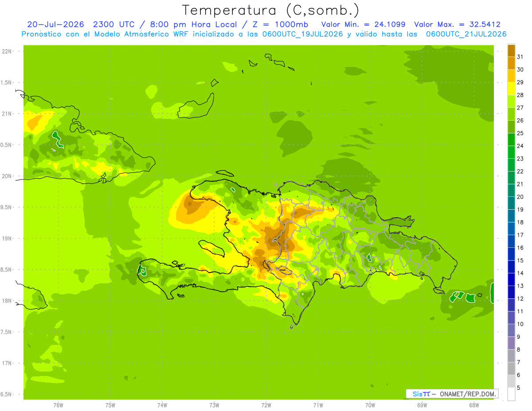Select the '0600UTC_21JUL2026' valid-until text
This screenshot has height=411, width=532.
[x=466, y=34]
